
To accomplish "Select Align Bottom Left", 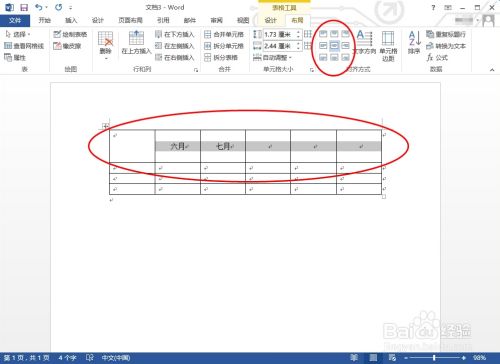I will click(323, 57).
